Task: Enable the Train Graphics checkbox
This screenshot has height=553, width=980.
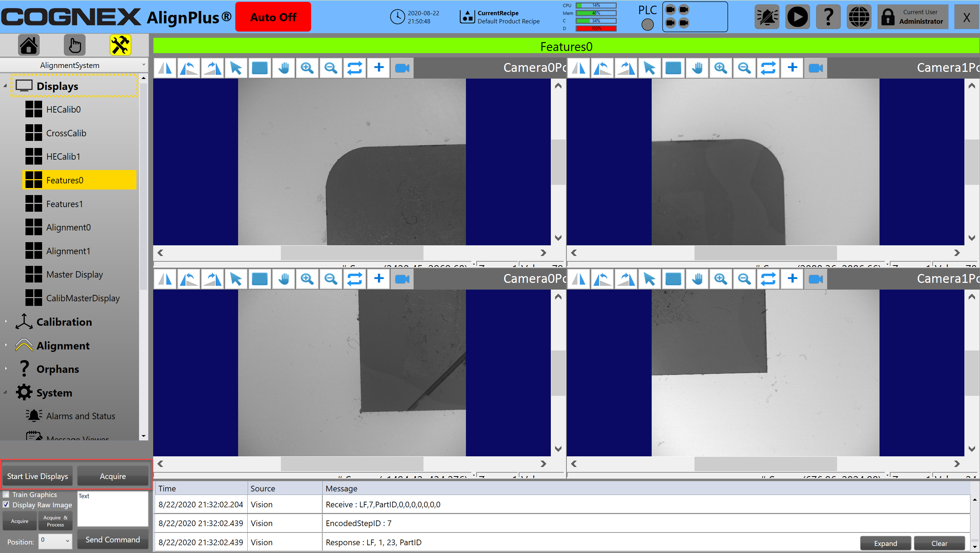Action: pyautogui.click(x=6, y=494)
